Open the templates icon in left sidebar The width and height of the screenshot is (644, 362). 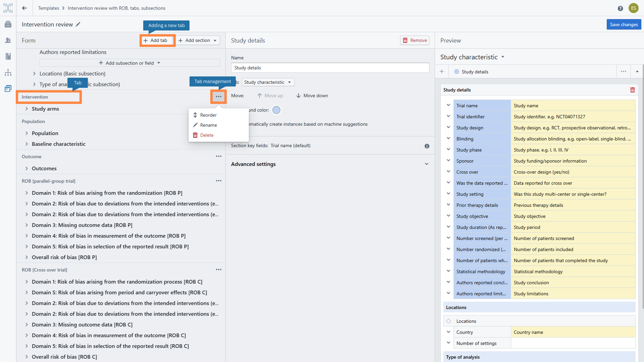pos(8,88)
